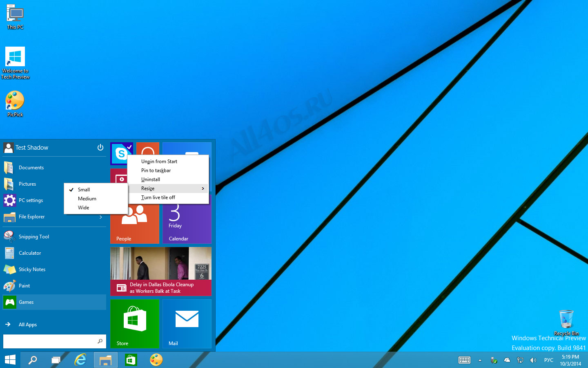
Task: Expand File Explorer jump list arrow
Action: [x=101, y=217]
